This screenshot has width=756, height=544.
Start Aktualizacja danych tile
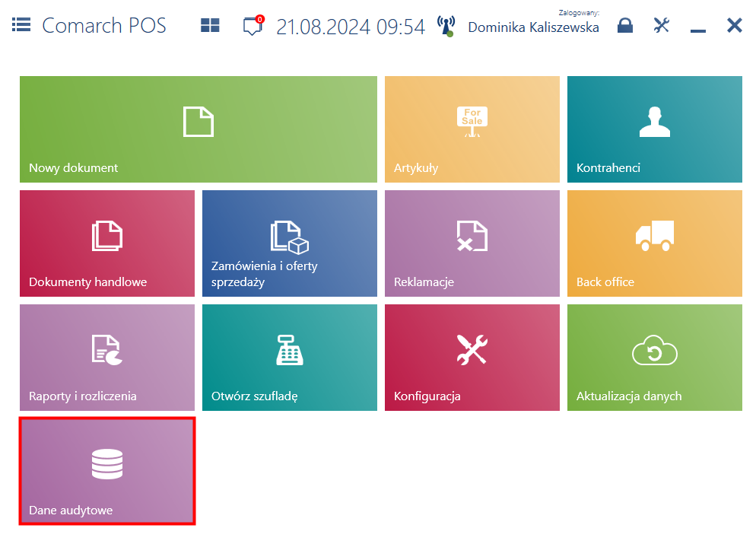click(x=655, y=358)
